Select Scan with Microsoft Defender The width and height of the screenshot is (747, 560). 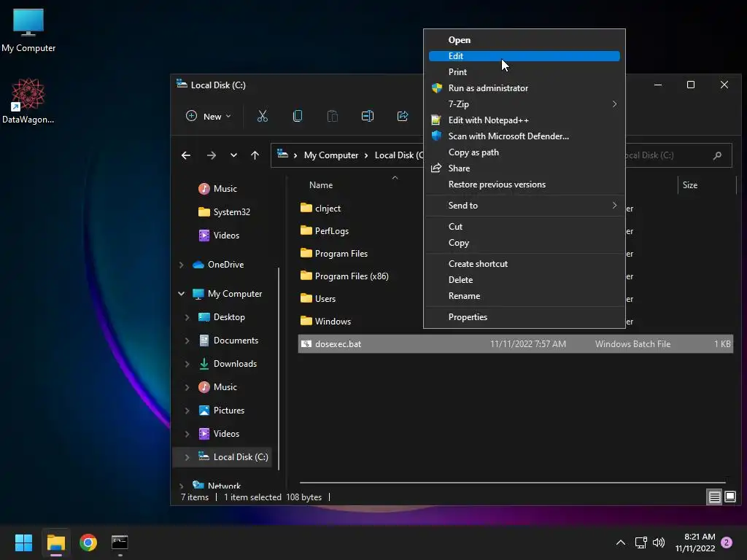(524, 136)
